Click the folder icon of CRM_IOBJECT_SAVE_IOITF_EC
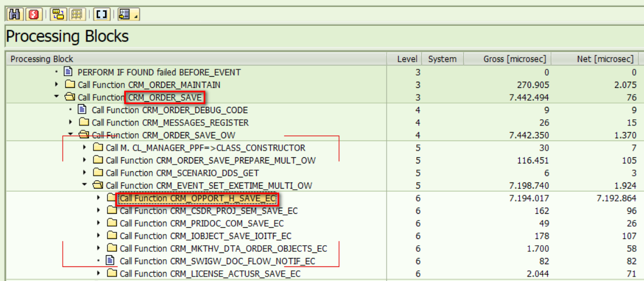The height and width of the screenshot is (281, 644). (x=112, y=236)
